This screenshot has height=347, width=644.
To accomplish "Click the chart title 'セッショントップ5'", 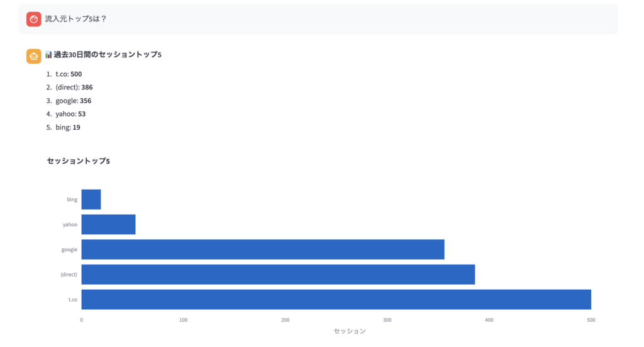I will (x=79, y=161).
